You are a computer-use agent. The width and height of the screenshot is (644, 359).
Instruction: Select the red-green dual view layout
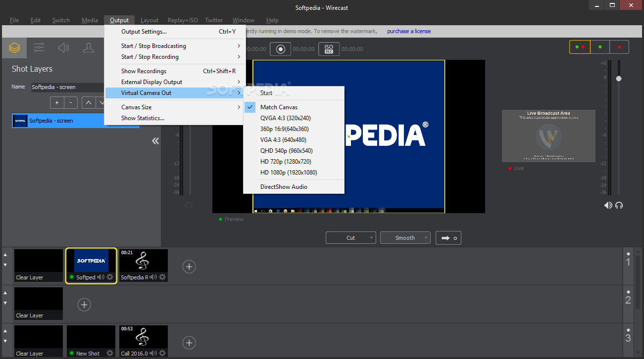(x=580, y=47)
